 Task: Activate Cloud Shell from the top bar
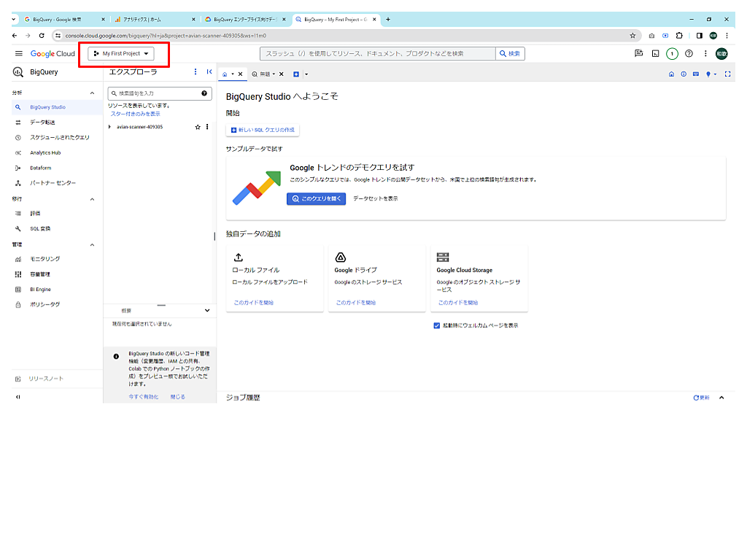[x=655, y=54]
